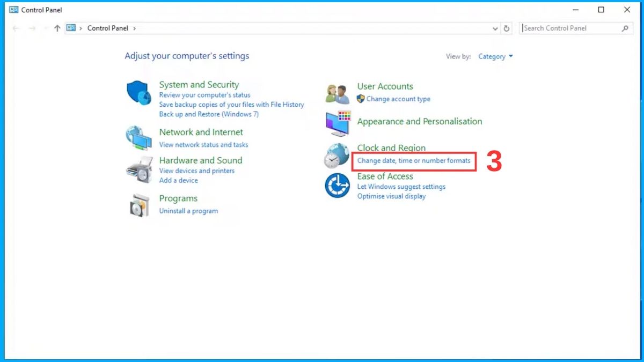Open Network and Internet heading
Viewport: 644px width, 362px height.
pyautogui.click(x=201, y=132)
